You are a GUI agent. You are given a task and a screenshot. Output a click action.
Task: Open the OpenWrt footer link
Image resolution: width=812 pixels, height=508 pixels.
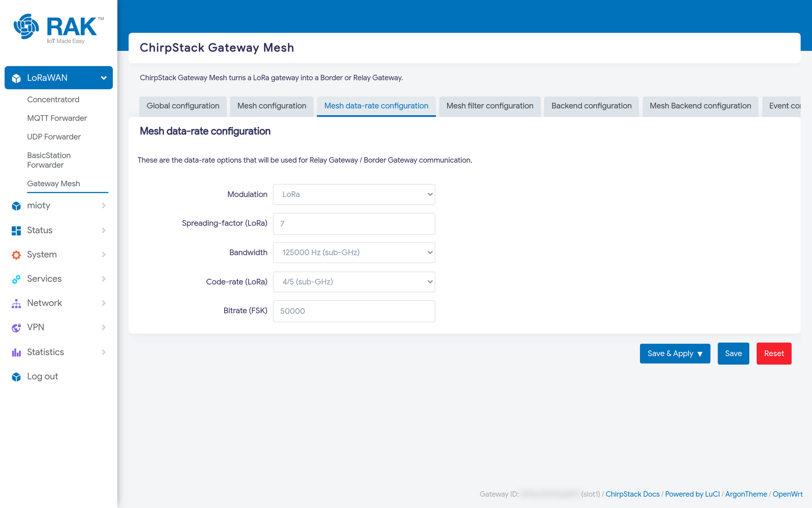tap(787, 494)
